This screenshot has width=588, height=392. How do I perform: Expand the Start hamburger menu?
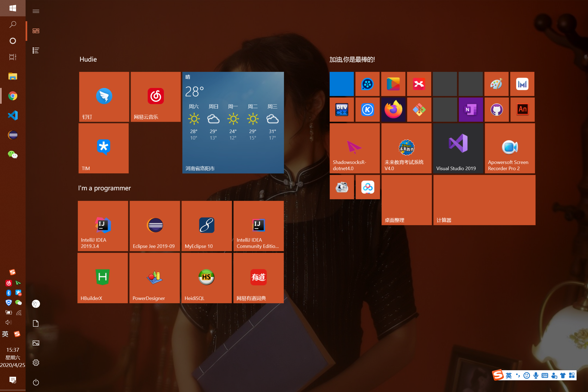[36, 11]
